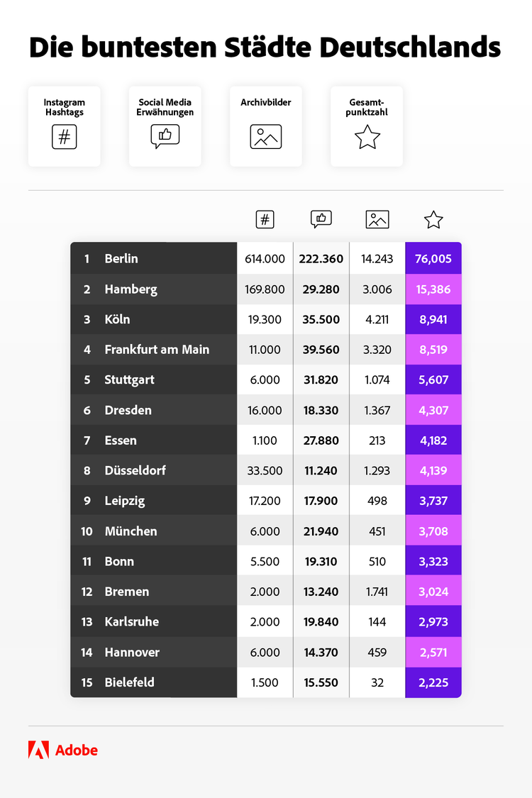Select the Berlin row label
The height and width of the screenshot is (798, 532).
coord(121,259)
